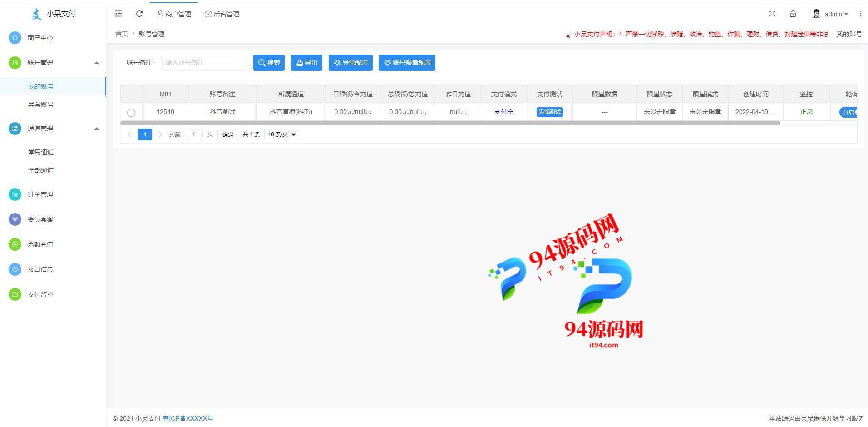The width and height of the screenshot is (868, 427).
Task: Go to the next page arrow
Action: (160, 134)
